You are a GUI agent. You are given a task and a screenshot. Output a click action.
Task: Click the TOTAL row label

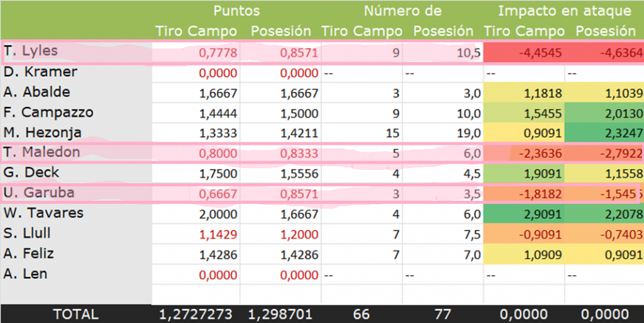point(75,314)
